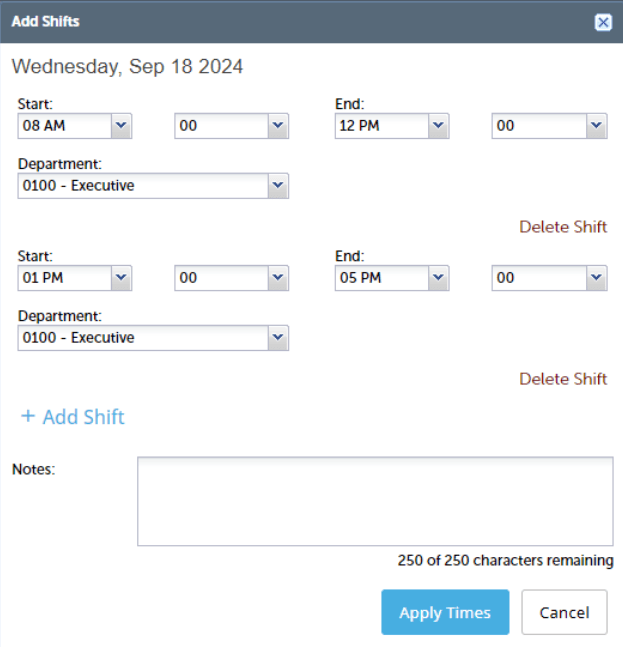Viewport: 623px width, 647px height.
Task: Open first shift end hour dropdown
Action: coord(437,126)
